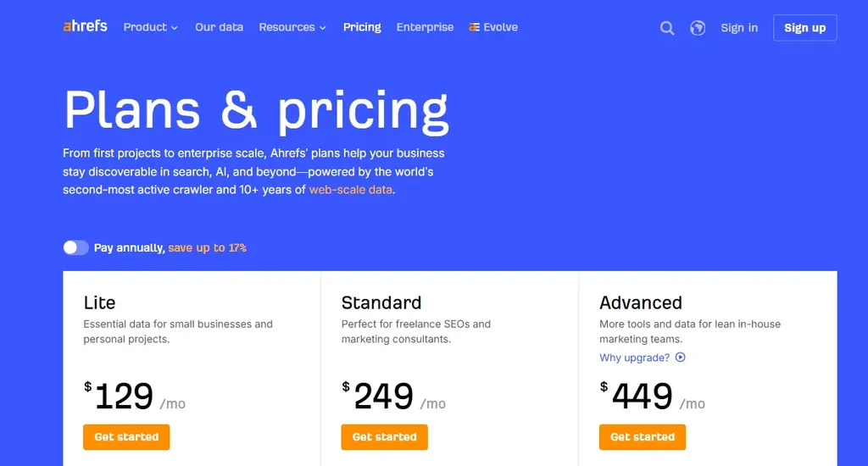Viewport: 868px width, 466px height.
Task: Click the Evolve logo icon
Action: (x=474, y=27)
